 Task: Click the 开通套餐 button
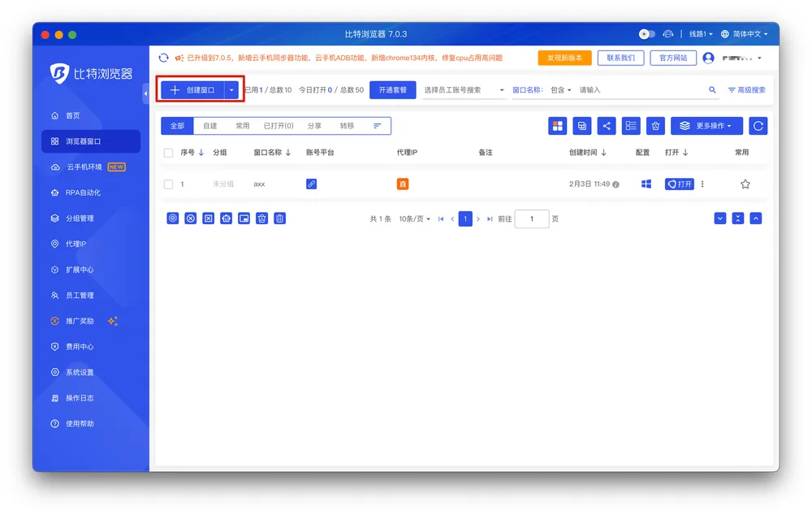pyautogui.click(x=393, y=90)
